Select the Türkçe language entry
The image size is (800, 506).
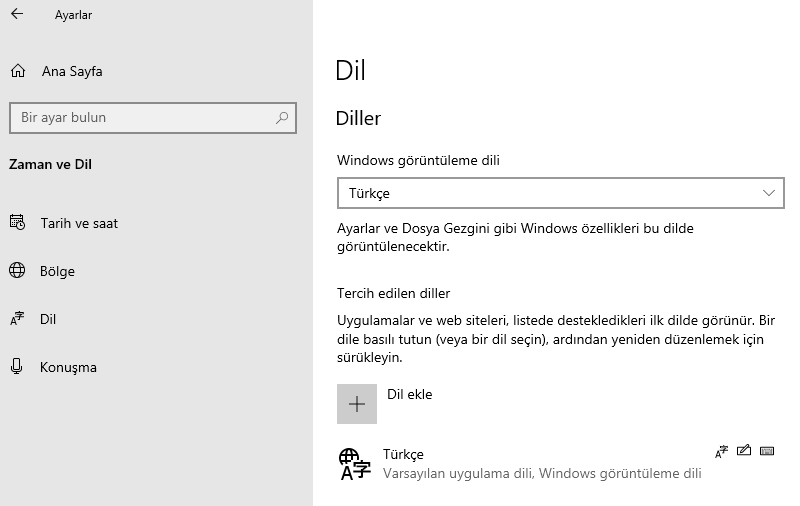click(560, 464)
